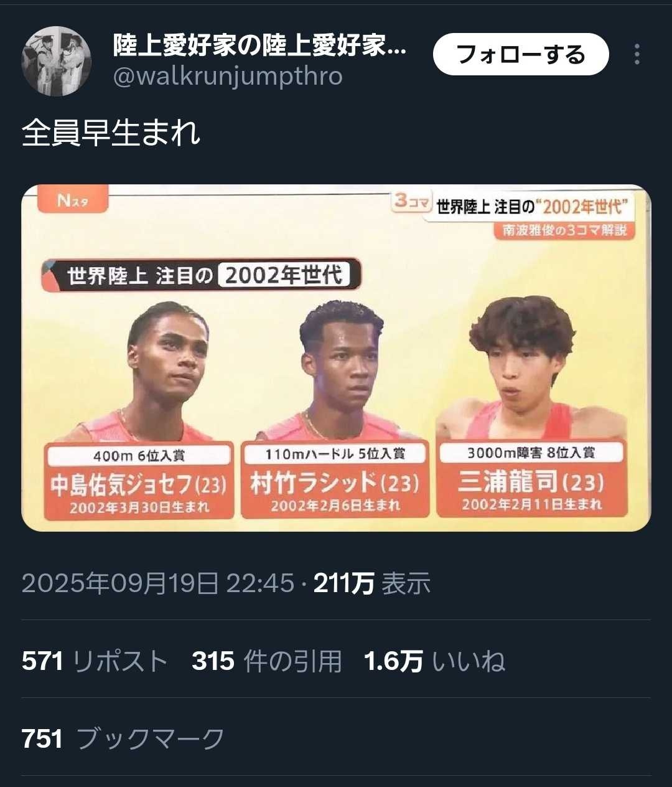Click the 南波雅俊の3コマ解説 caption in image
The width and height of the screenshot is (672, 787).
(x=565, y=230)
